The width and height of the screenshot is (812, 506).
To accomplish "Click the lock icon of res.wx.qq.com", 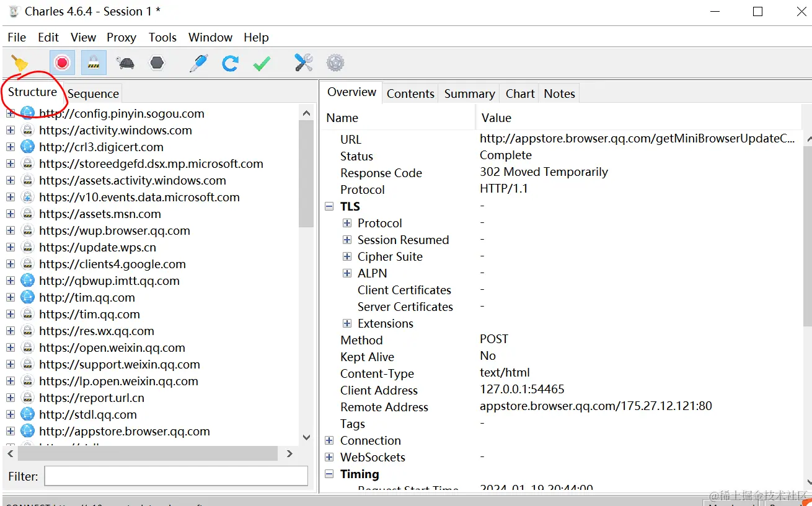I will click(x=27, y=331).
